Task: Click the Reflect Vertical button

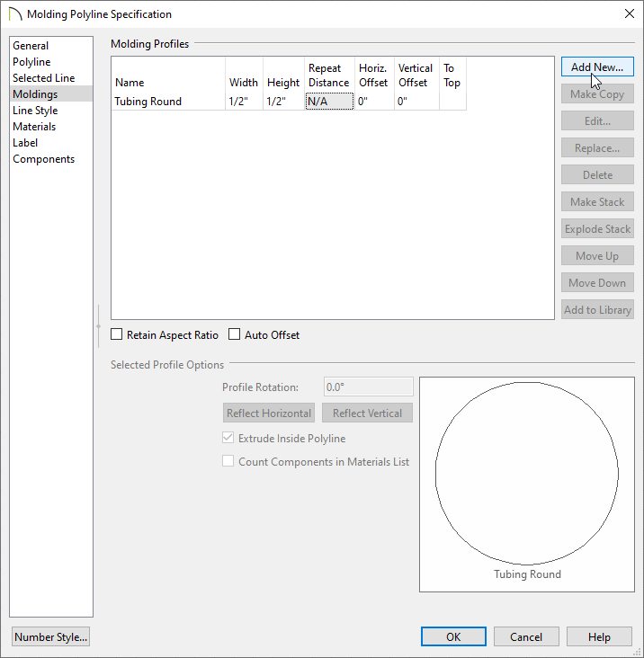Action: (x=367, y=413)
